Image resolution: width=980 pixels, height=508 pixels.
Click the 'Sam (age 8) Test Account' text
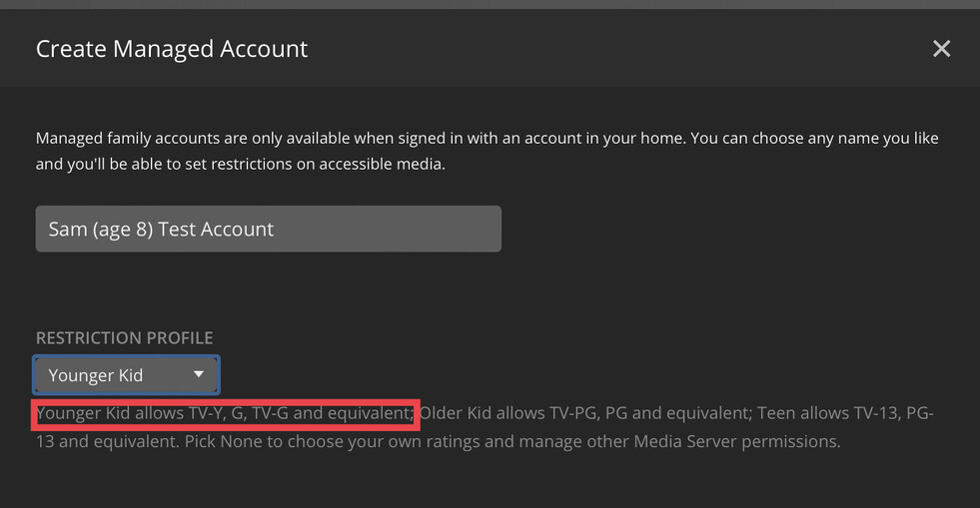click(x=161, y=229)
